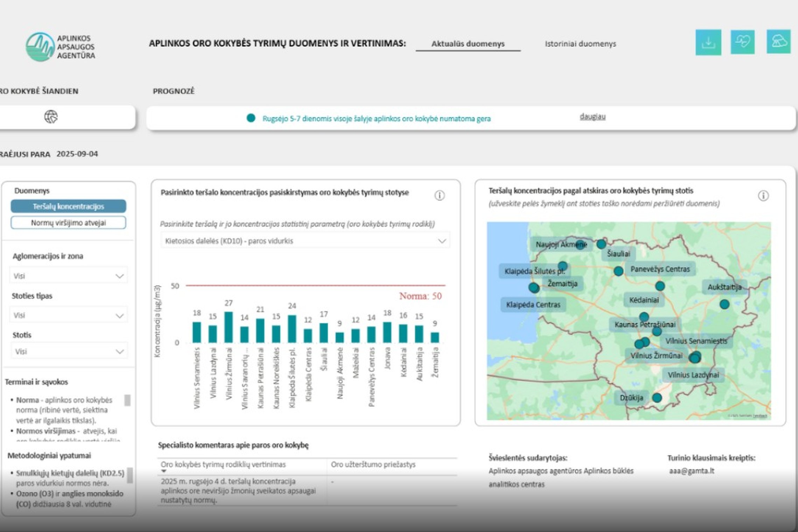
Task: Select Teršalų koncentracijos data option
Action: pos(68,206)
